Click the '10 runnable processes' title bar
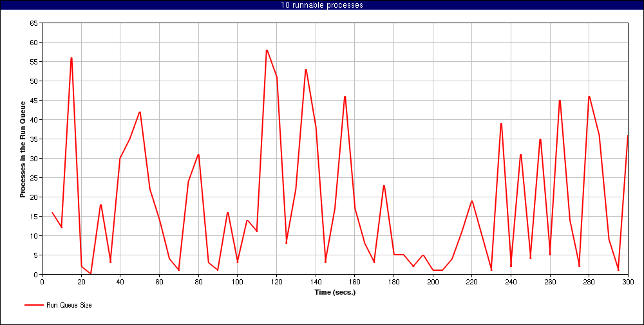 coord(322,5)
